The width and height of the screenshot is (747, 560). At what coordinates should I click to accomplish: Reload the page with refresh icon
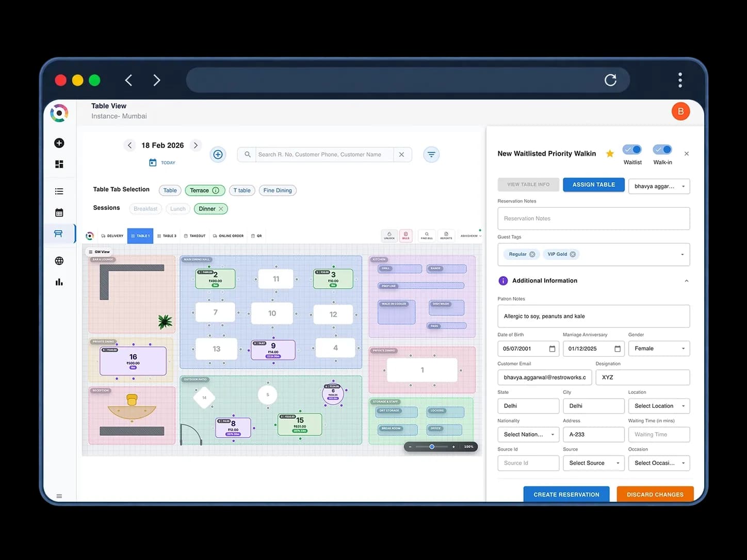(610, 80)
